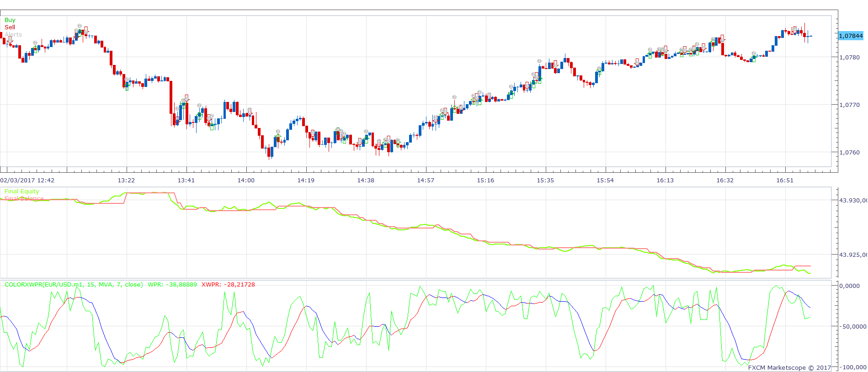Click the 02/03/2017 12:42 date label
The width and height of the screenshot is (868, 372).
(27, 181)
